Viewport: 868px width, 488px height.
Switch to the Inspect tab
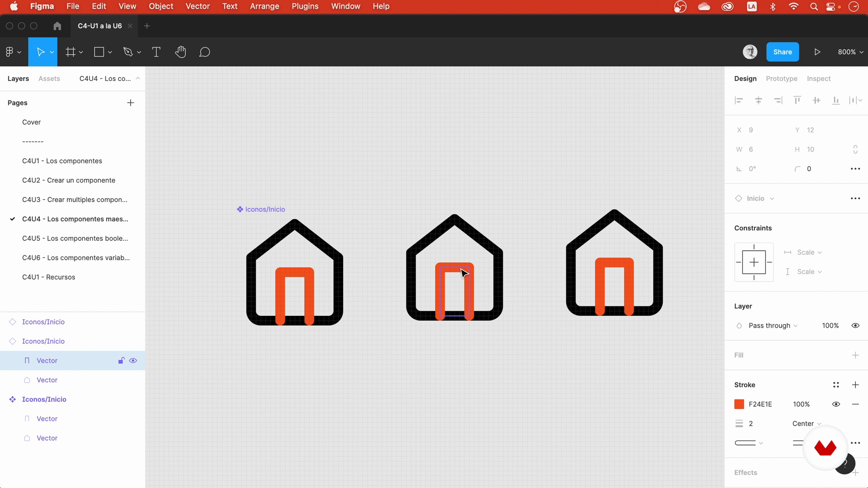pyautogui.click(x=819, y=79)
